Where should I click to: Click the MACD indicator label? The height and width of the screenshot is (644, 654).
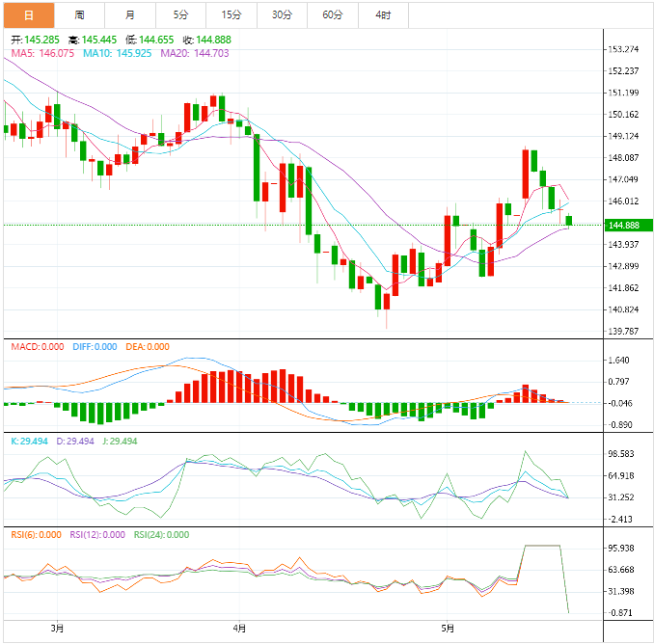click(x=38, y=347)
